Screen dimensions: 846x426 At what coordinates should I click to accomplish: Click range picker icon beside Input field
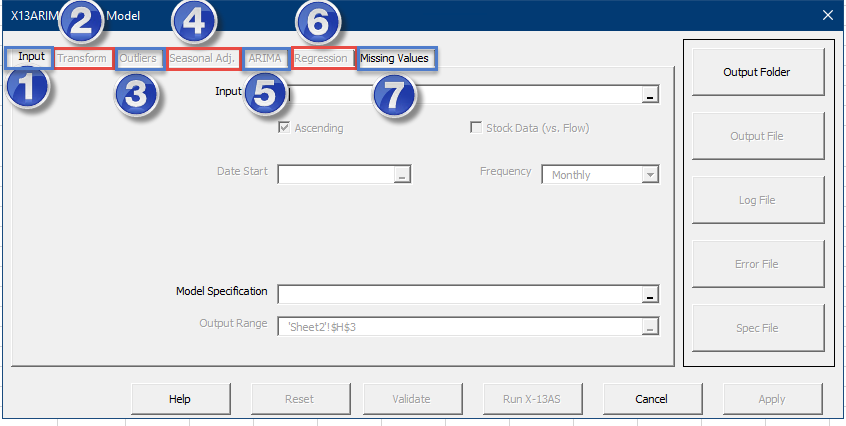click(x=650, y=95)
